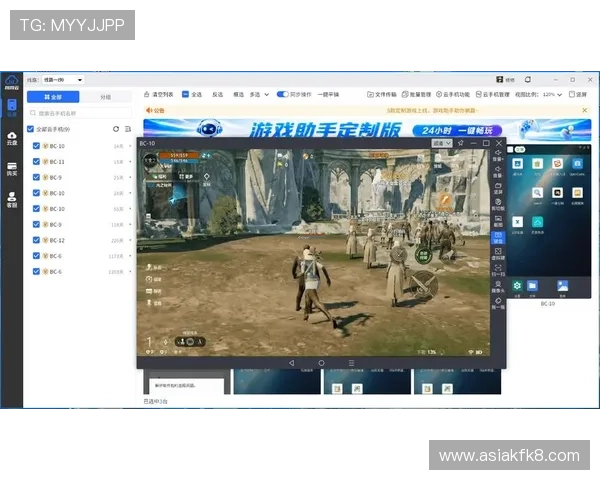Uncheck the BC-12 checkbox
The height and width of the screenshot is (480, 600).
pos(36,240)
